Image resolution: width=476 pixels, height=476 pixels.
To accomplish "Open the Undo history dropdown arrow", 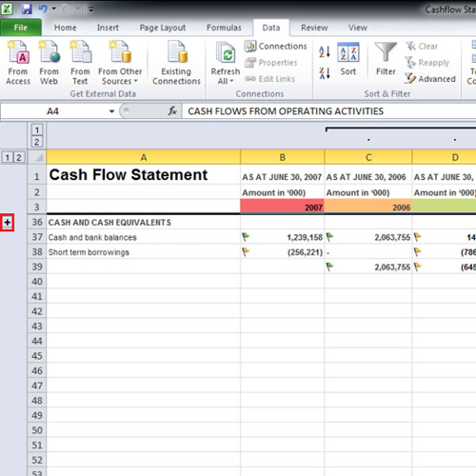I will click(54, 9).
